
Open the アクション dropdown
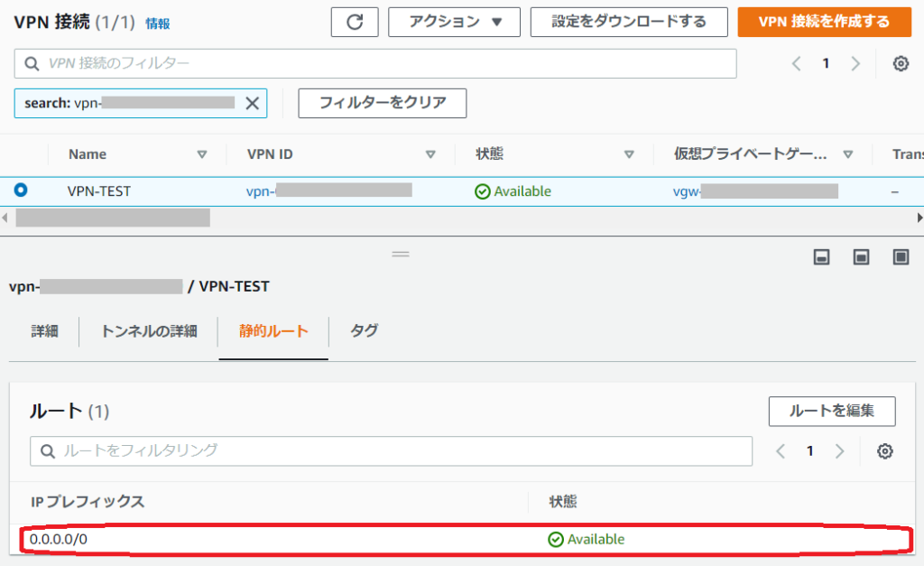point(454,23)
